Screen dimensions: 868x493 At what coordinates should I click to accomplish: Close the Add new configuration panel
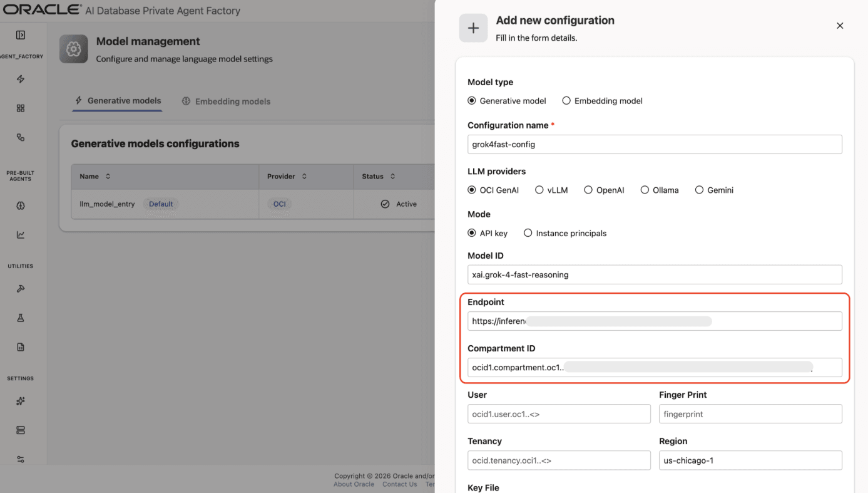pos(840,26)
